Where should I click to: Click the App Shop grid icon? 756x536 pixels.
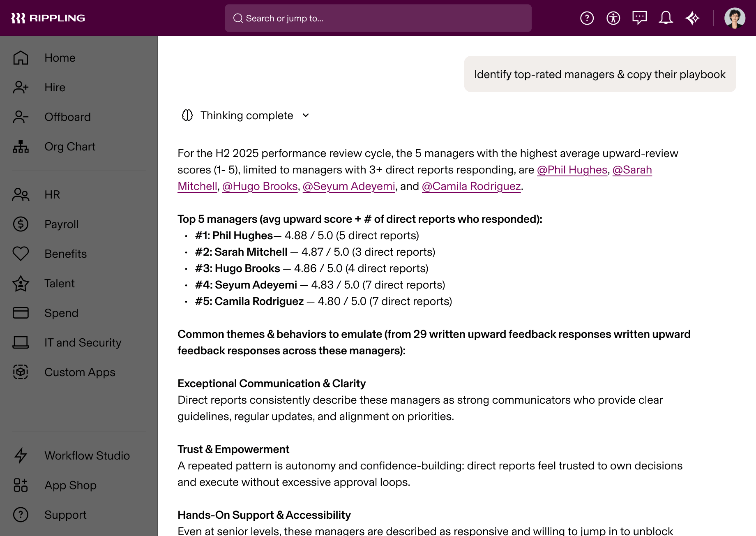[x=21, y=485]
